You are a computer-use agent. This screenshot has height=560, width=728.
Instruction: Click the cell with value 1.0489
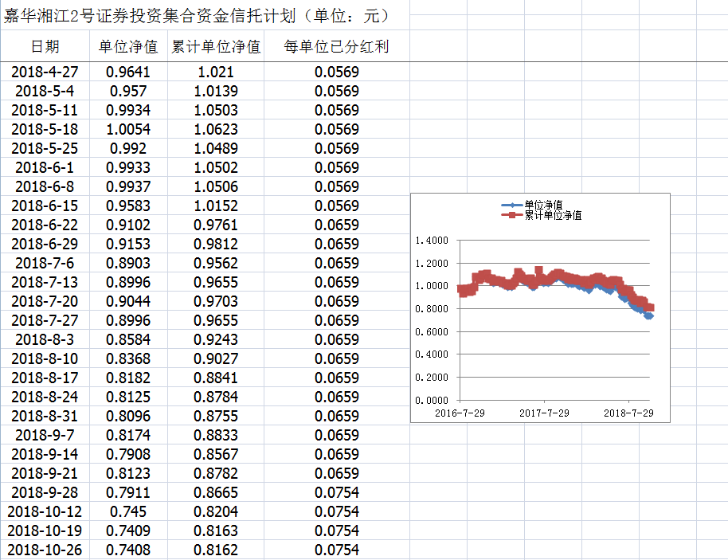(216, 147)
